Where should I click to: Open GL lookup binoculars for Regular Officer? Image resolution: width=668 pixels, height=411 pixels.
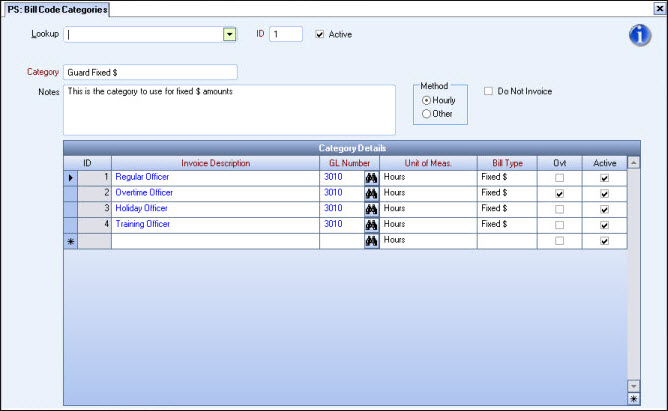click(x=371, y=177)
